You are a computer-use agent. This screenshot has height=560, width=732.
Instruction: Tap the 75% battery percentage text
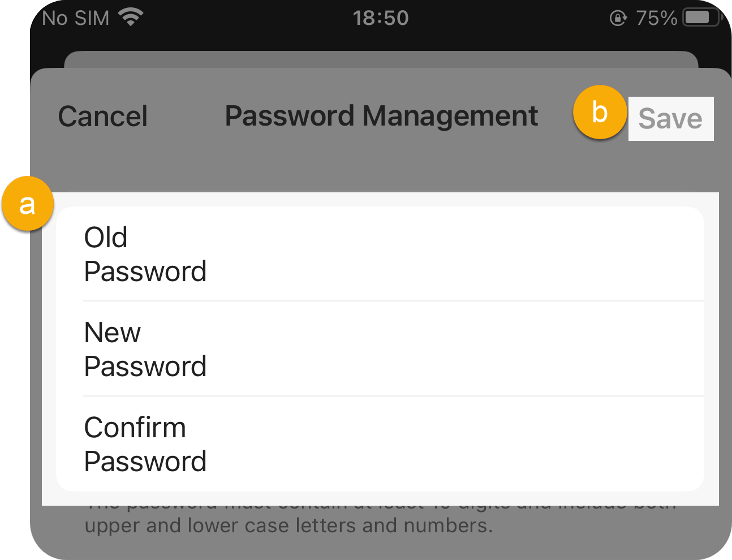click(x=656, y=18)
